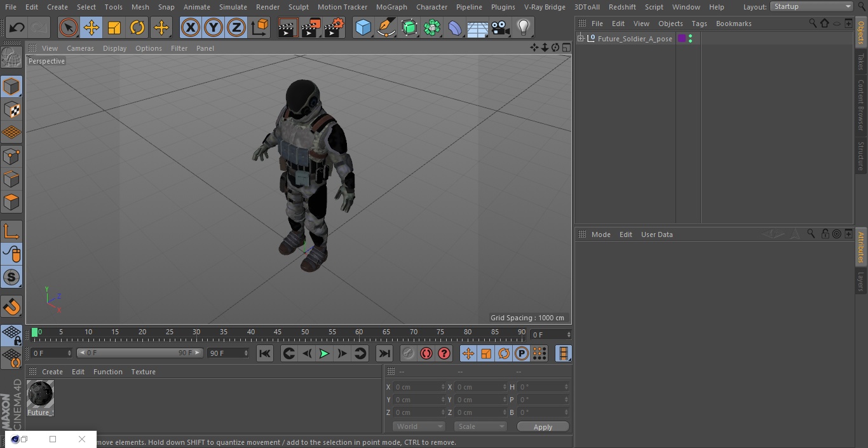The width and height of the screenshot is (868, 448).
Task: Switch to Model mode icon
Action: (x=11, y=86)
